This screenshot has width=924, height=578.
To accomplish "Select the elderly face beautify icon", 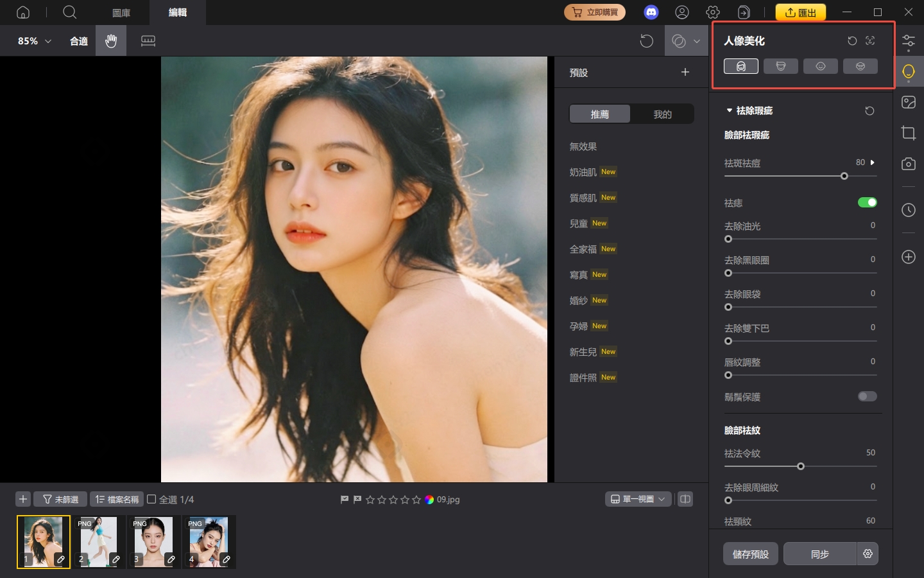I will coord(860,66).
